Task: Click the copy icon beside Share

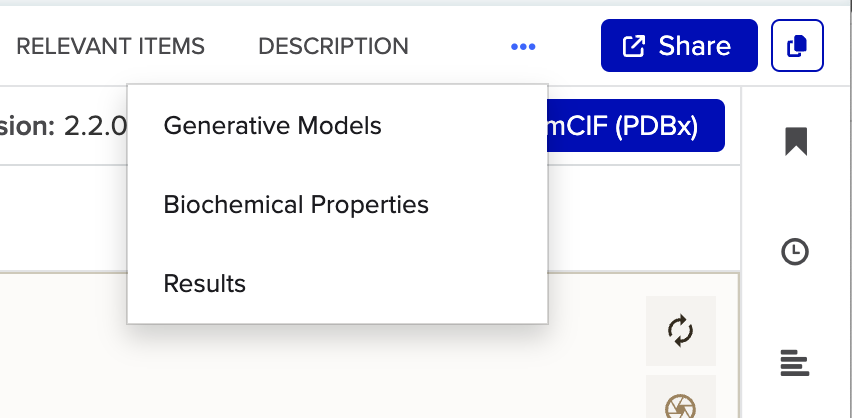Action: point(797,46)
